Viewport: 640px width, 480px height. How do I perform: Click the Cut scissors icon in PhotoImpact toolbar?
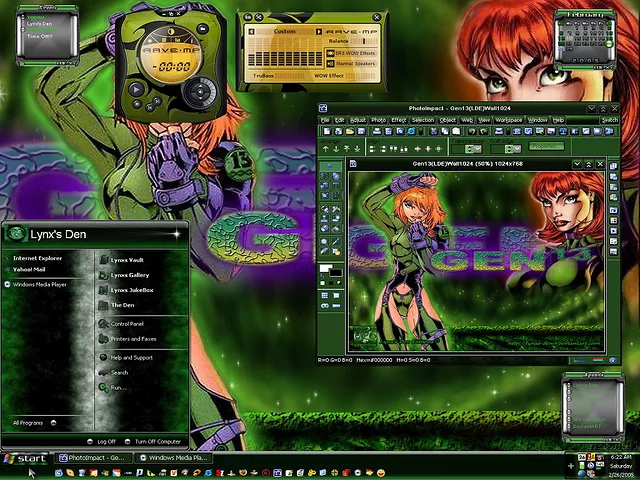[x=433, y=131]
